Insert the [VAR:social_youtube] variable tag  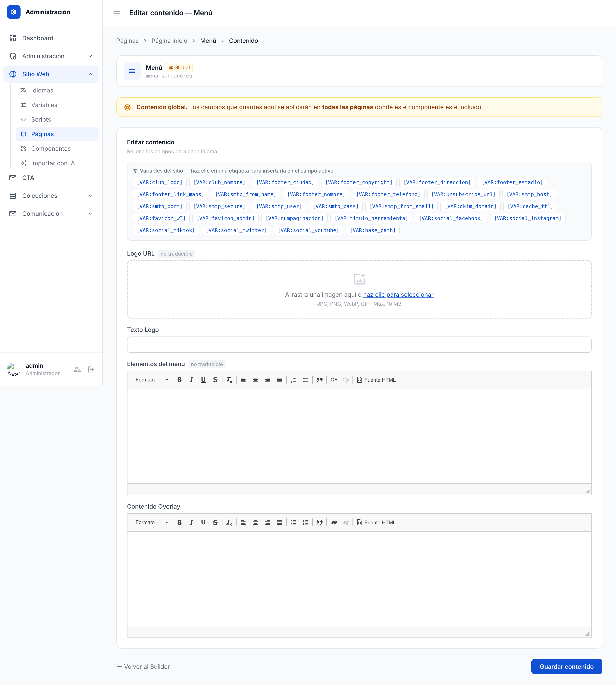(308, 230)
